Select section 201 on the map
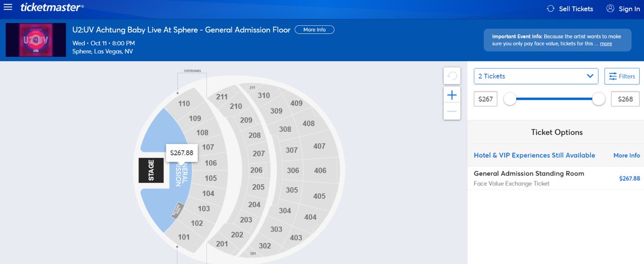 point(222,244)
